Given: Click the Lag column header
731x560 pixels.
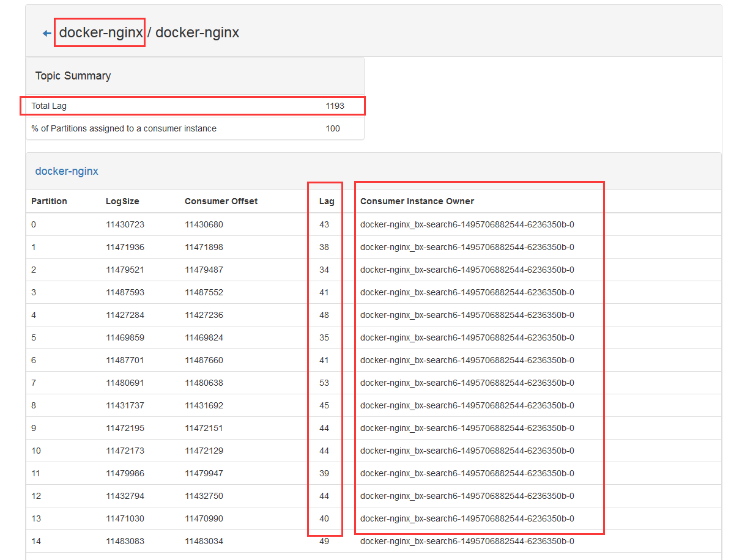Looking at the screenshot, I should tap(326, 201).
